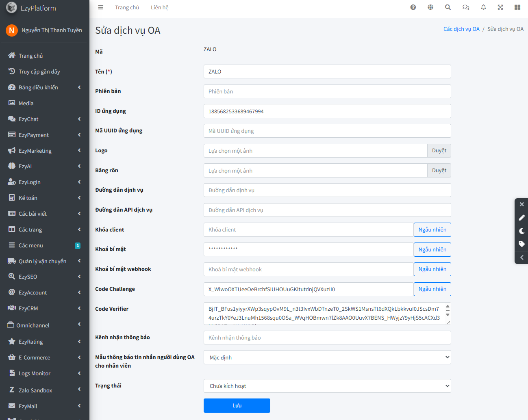Click the Kênh nhận thông báo field
The height and width of the screenshot is (420, 528).
click(x=327, y=338)
